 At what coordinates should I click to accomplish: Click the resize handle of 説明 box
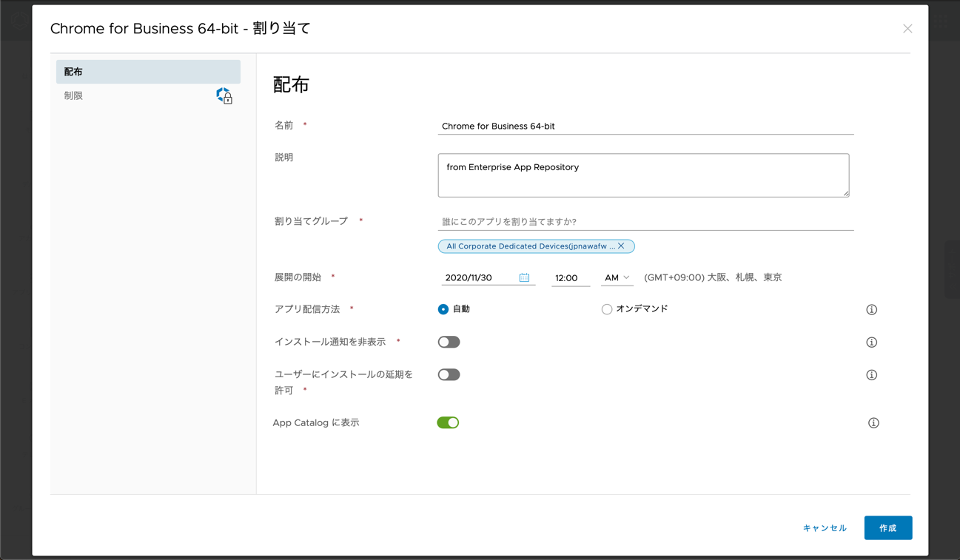(845, 193)
